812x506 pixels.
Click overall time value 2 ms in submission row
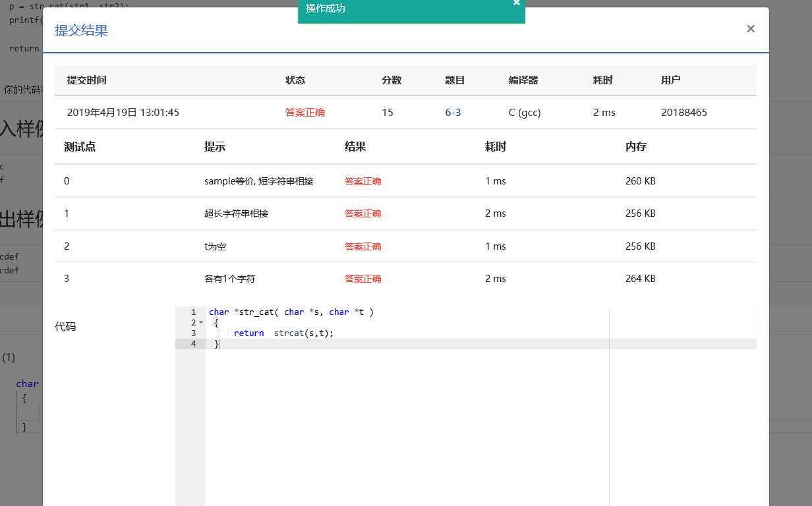[604, 113]
